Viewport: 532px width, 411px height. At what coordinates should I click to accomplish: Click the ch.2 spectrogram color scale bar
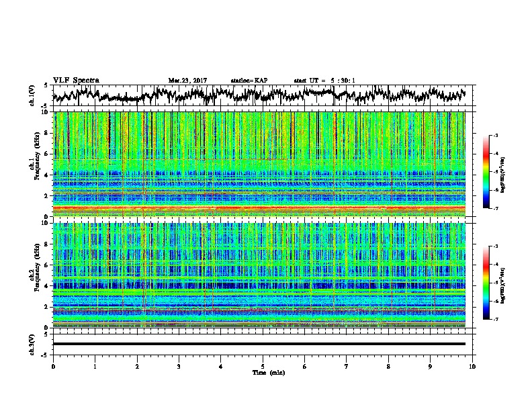[x=486, y=283]
